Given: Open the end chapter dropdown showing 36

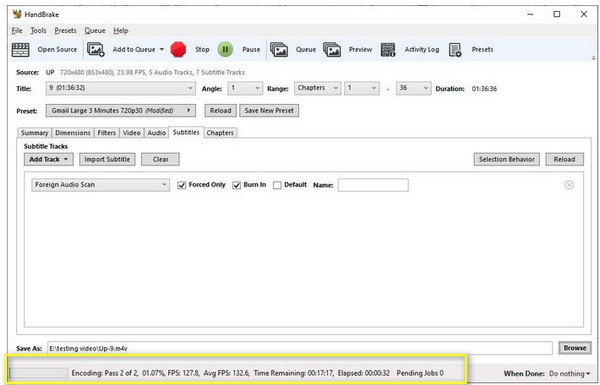Looking at the screenshot, I should click(x=413, y=88).
